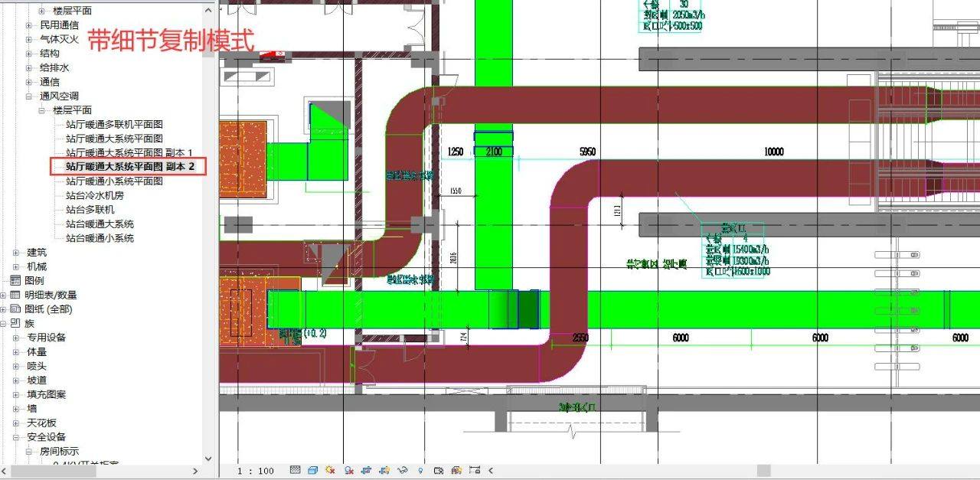Click the reveal constraints icon
980x480 pixels.
[475, 470]
